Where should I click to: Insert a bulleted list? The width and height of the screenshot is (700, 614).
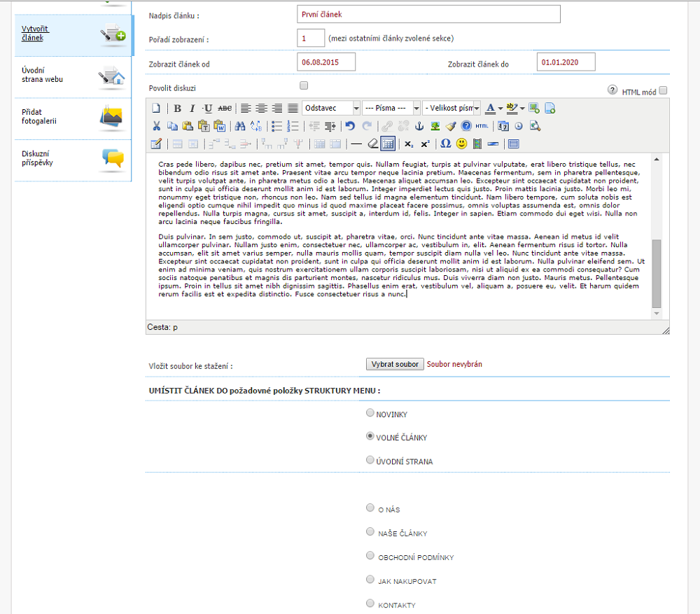[x=277, y=126]
